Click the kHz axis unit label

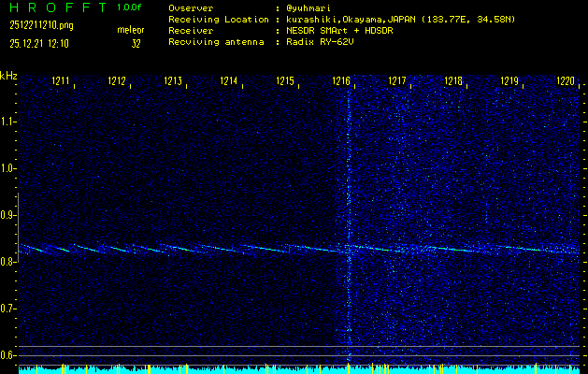pyautogui.click(x=8, y=76)
